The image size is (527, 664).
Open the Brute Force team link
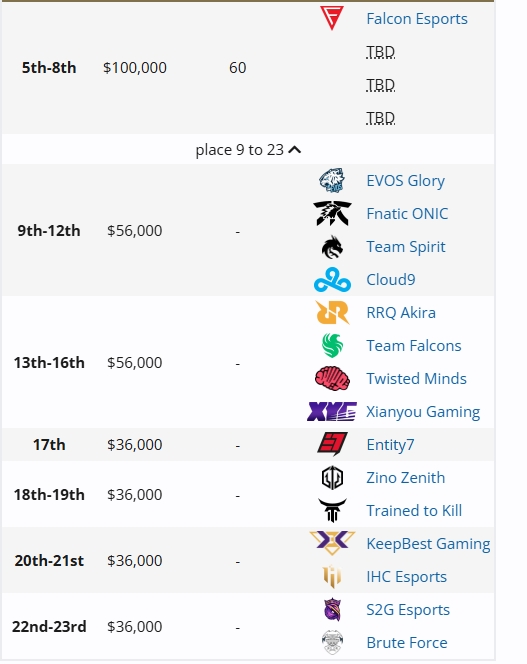pos(407,643)
